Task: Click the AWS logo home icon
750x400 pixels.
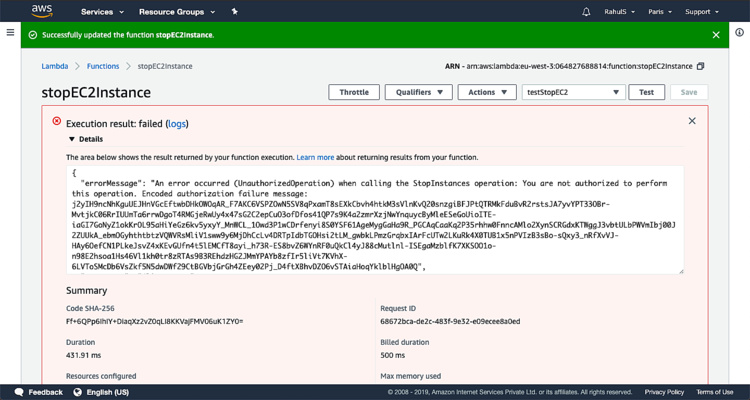Action: (42, 11)
